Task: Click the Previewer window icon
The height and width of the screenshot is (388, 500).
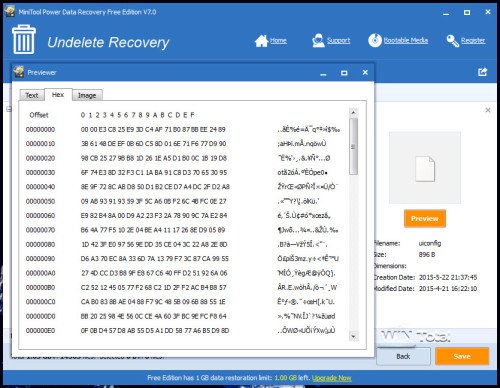Action: point(19,72)
